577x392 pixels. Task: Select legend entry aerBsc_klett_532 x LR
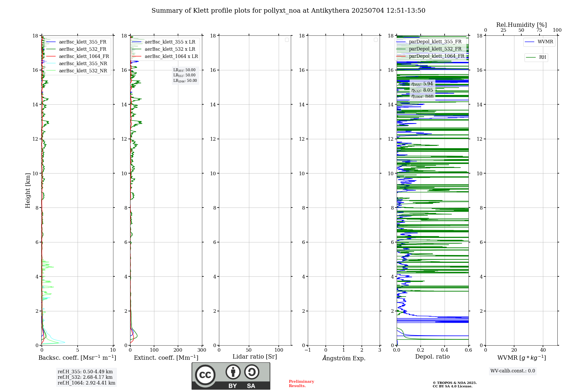(164, 49)
